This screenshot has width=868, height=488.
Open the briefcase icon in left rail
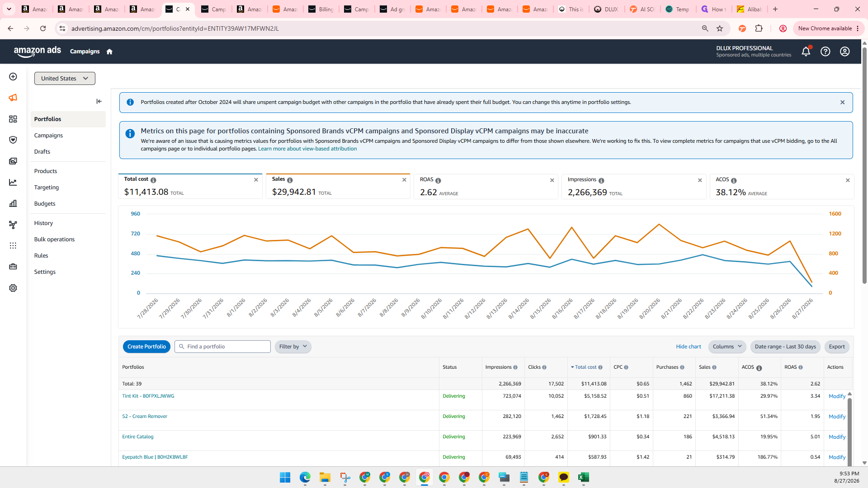(x=13, y=267)
